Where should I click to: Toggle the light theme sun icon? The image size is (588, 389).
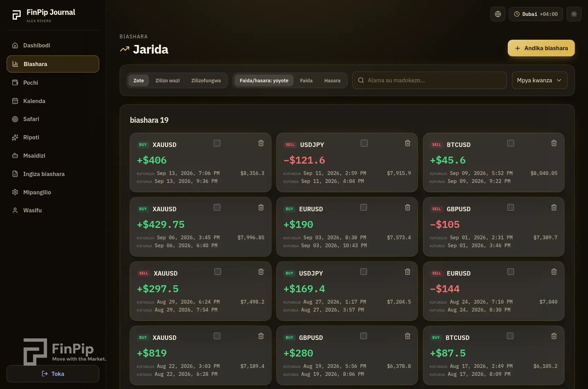tap(574, 14)
